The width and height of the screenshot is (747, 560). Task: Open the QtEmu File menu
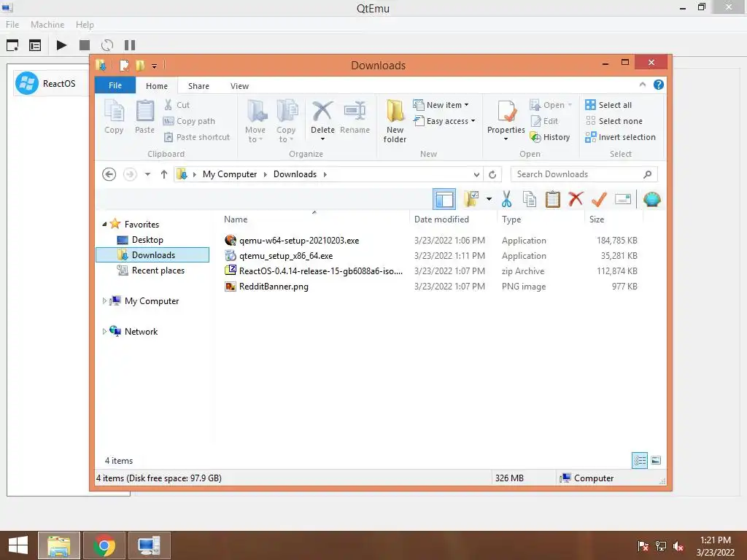coord(12,24)
